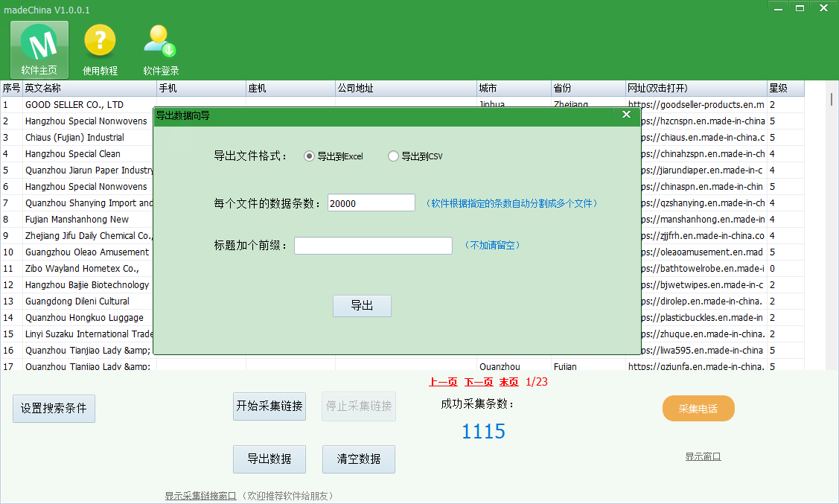This screenshot has width=839, height=504.
Task: Click Quanzhou city cell in row 17
Action: pos(514,365)
